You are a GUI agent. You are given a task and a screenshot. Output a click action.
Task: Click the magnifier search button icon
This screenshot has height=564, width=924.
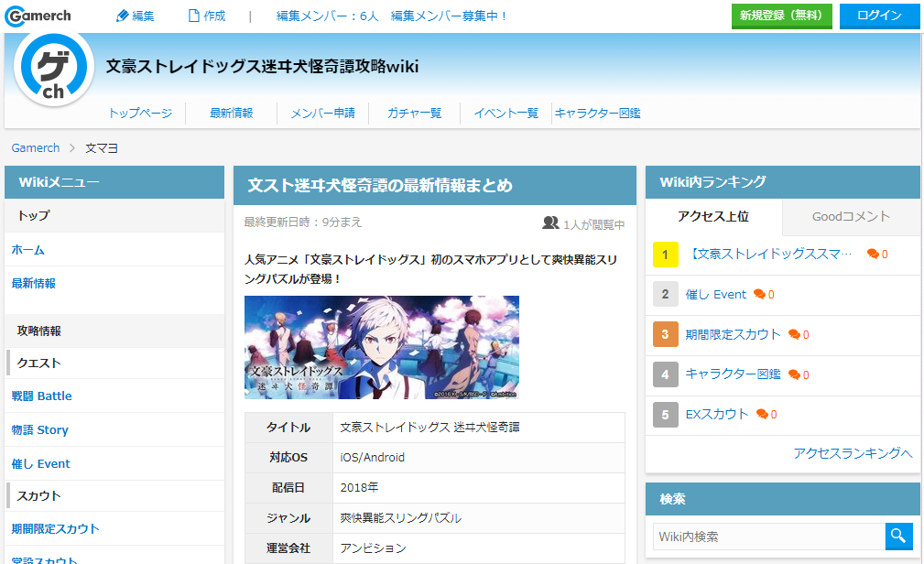pos(898,537)
